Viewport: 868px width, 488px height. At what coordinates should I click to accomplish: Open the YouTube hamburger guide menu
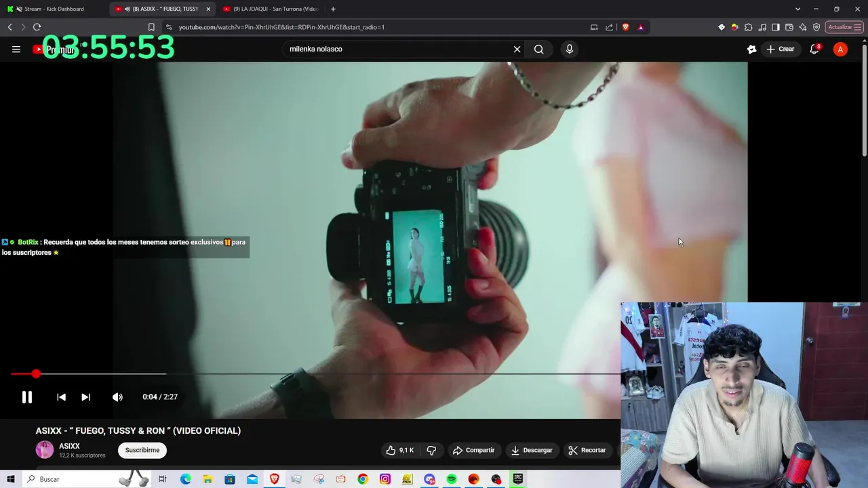(16, 49)
